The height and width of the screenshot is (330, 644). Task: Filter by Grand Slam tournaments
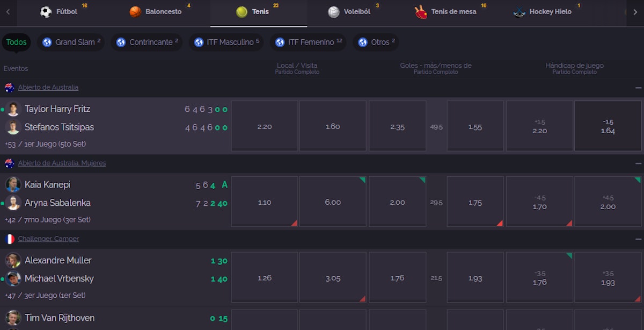point(71,42)
